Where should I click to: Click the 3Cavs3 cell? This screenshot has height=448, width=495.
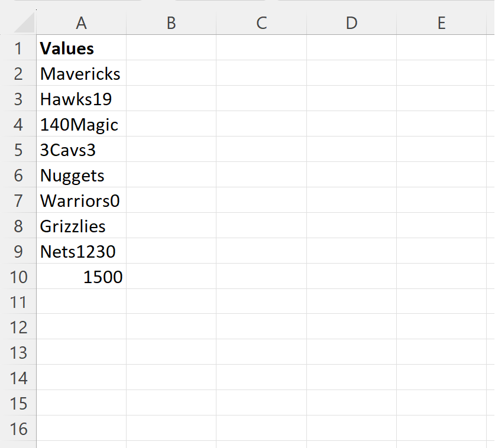[81, 150]
